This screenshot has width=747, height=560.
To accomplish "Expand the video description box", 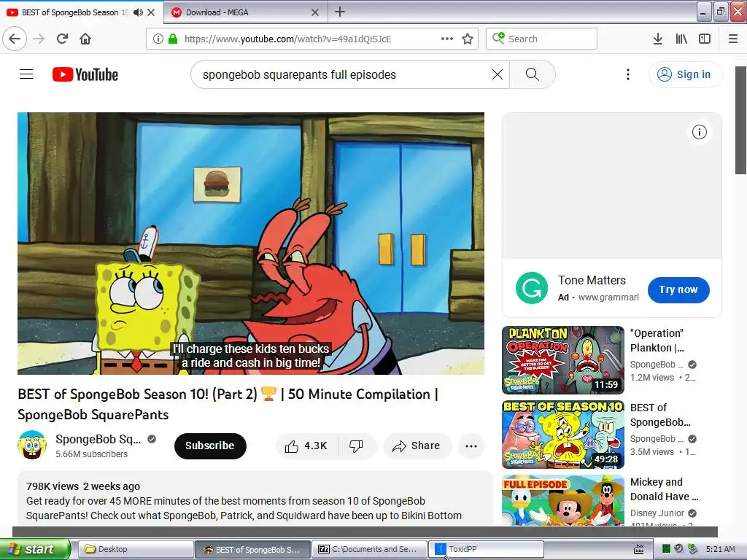I will tap(255, 499).
